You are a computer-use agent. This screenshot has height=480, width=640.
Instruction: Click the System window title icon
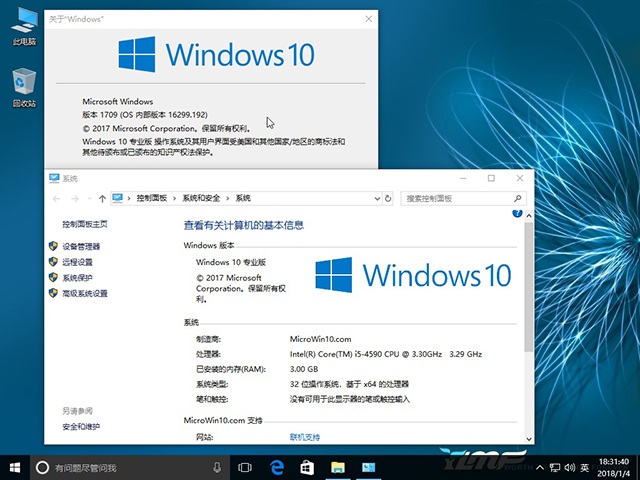[x=54, y=178]
